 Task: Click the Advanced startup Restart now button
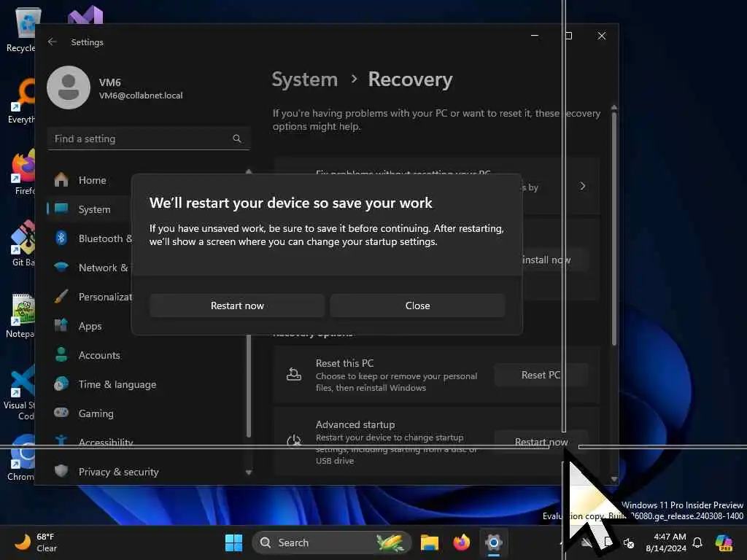pos(541,442)
